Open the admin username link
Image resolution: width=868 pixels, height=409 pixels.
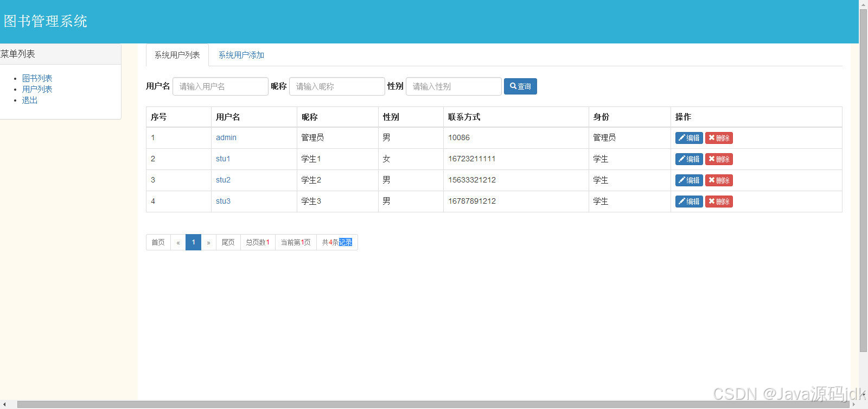[226, 137]
